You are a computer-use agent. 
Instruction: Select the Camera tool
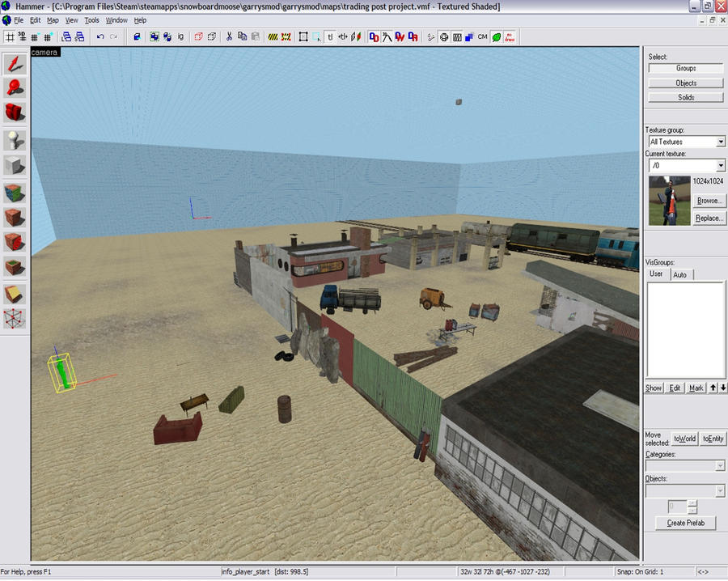[15, 112]
